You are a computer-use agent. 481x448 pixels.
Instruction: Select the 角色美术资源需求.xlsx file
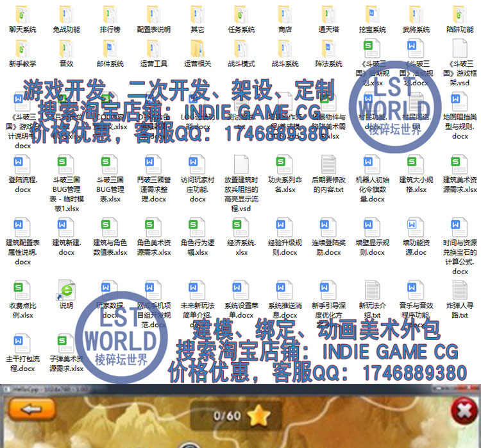(154, 237)
